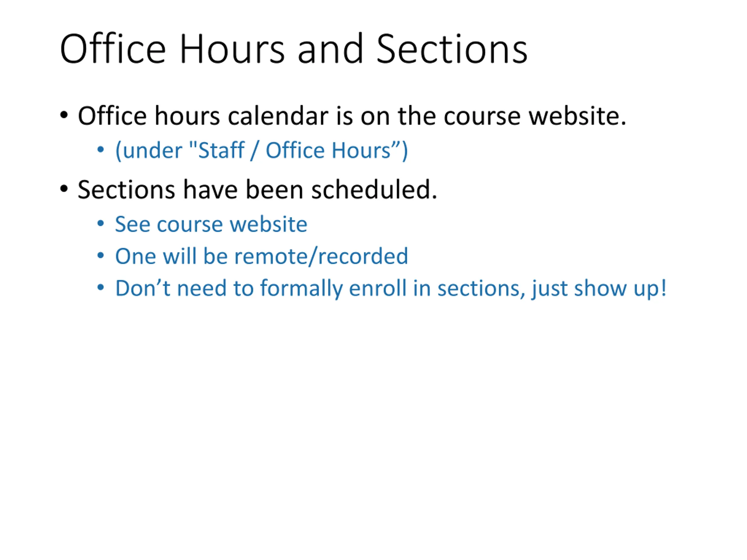Click the "One will be remote/recorded" line
This screenshot has width=747, height=560.
click(x=262, y=257)
